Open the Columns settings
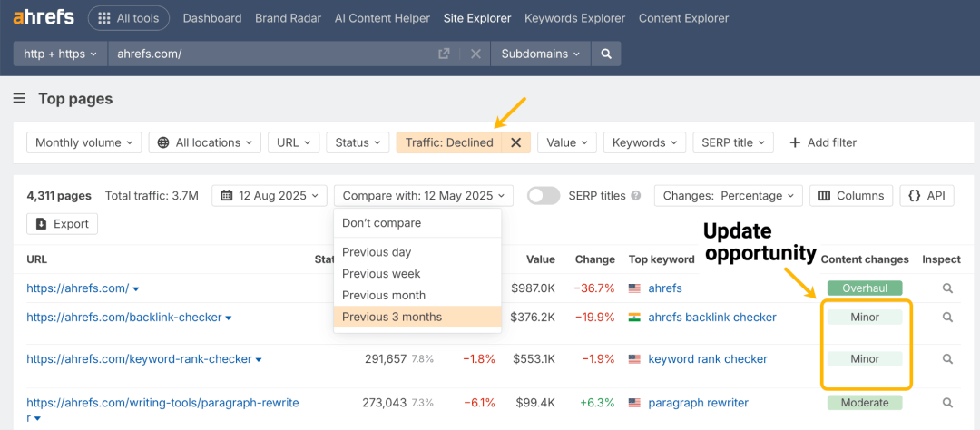980x430 pixels. click(x=851, y=196)
